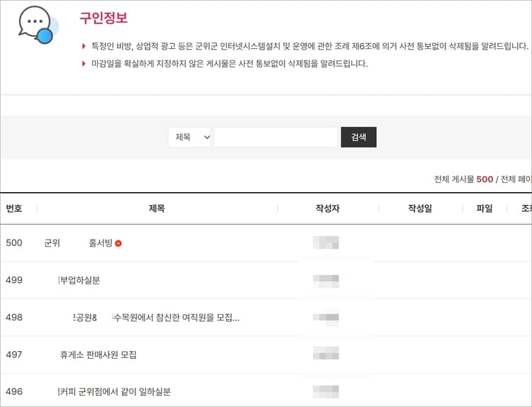
Task: Click the blurred author of post 497
Action: click(x=326, y=353)
